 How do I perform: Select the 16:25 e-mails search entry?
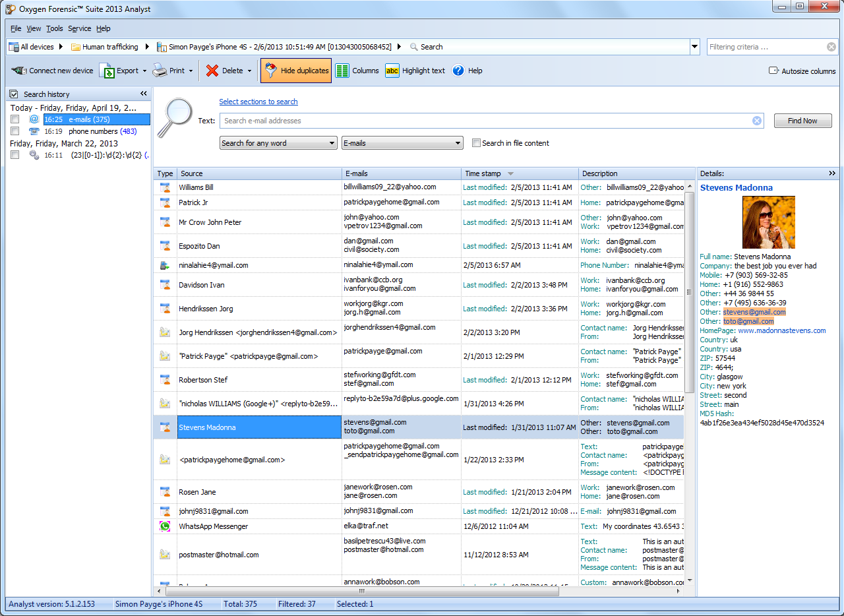tap(96, 119)
